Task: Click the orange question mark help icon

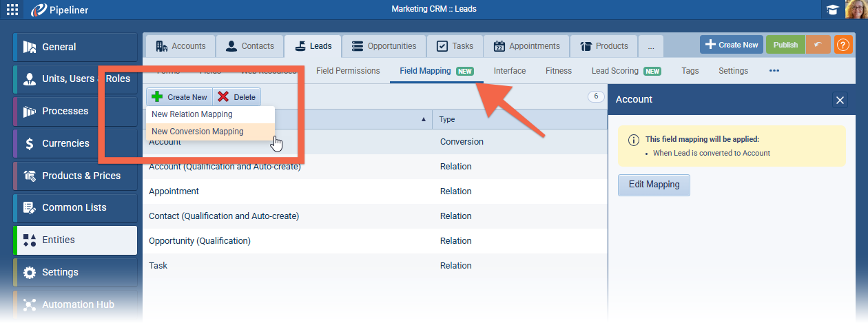Action: coord(843,45)
